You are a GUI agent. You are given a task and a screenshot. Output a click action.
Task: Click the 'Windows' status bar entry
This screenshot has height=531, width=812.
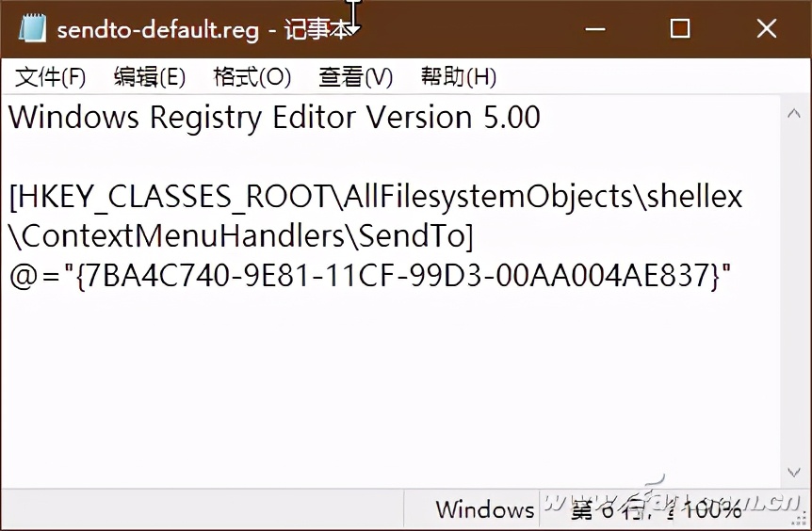click(485, 509)
